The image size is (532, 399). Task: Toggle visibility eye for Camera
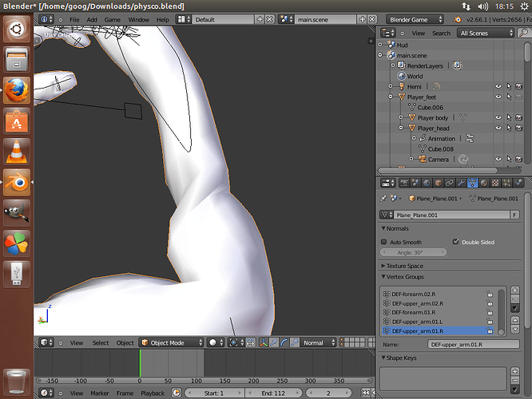click(498, 159)
